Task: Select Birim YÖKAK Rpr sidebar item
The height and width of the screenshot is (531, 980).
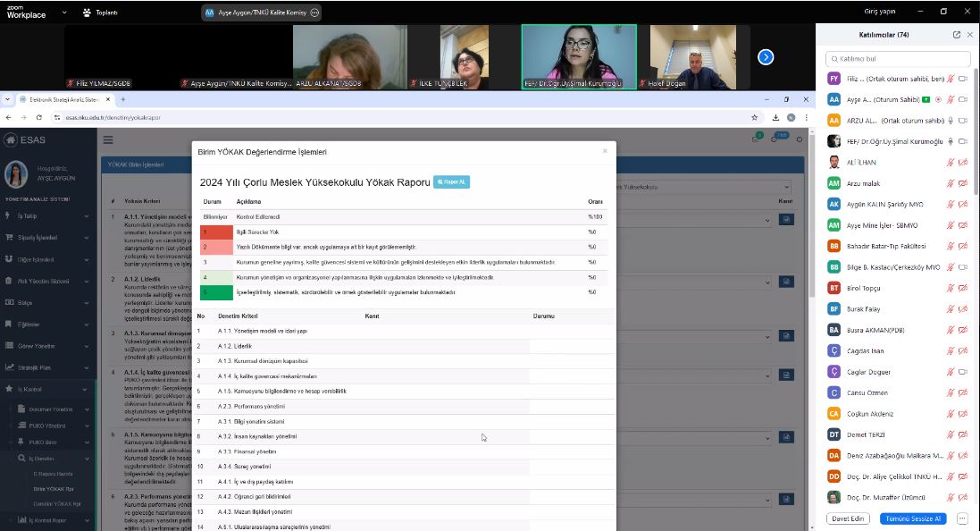Action: (x=53, y=489)
